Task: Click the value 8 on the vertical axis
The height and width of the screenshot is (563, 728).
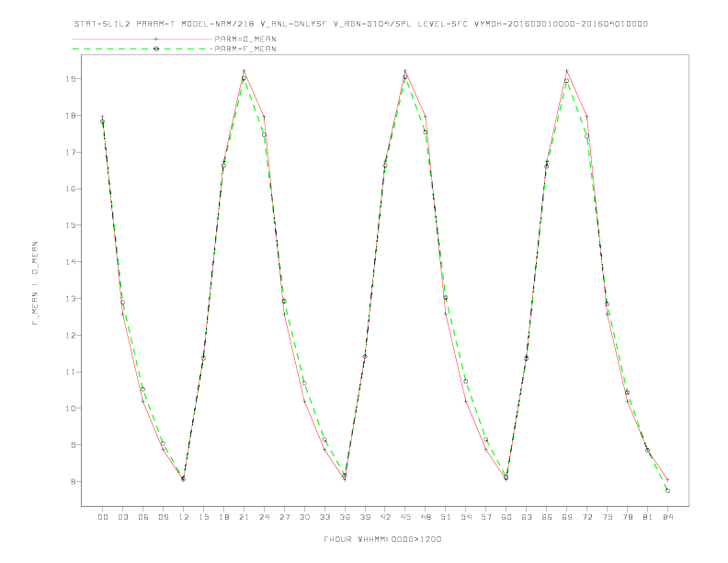Action: click(73, 482)
